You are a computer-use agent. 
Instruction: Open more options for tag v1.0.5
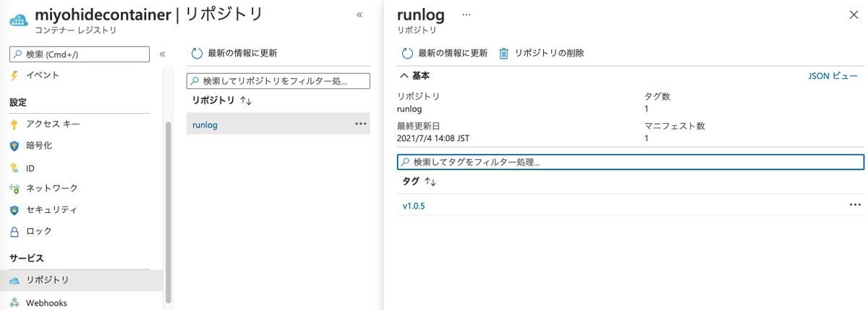tap(855, 206)
